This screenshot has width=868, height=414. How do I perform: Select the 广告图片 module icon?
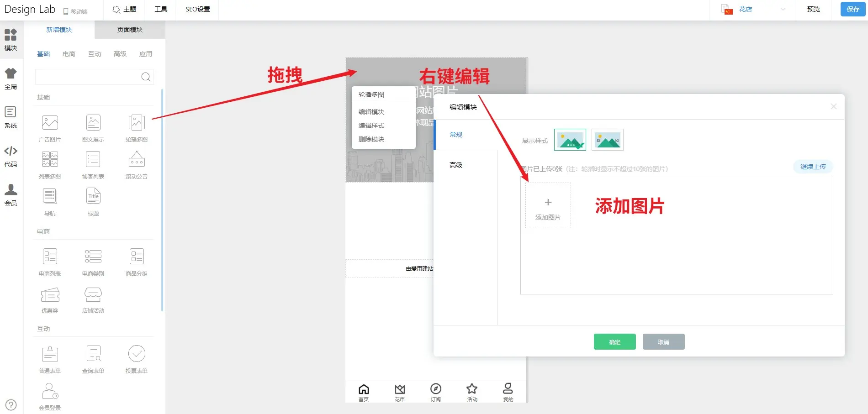click(x=50, y=123)
